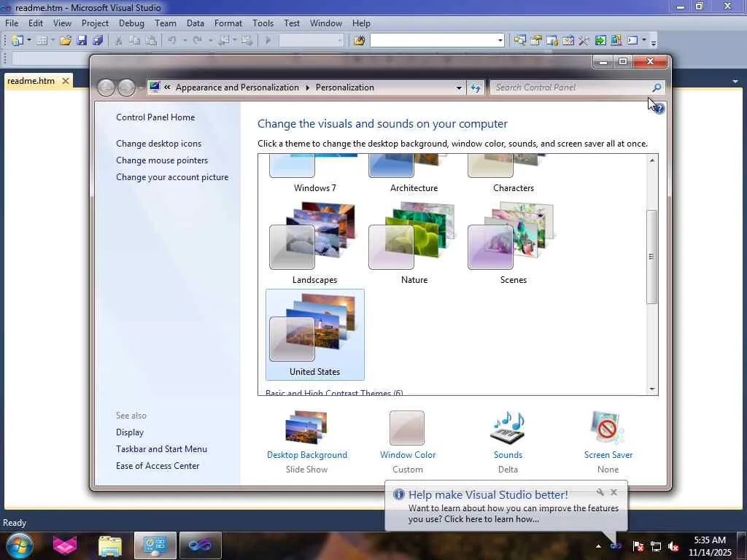Viewport: 747px width, 560px height.
Task: Open Ease of Access Center link
Action: (158, 466)
